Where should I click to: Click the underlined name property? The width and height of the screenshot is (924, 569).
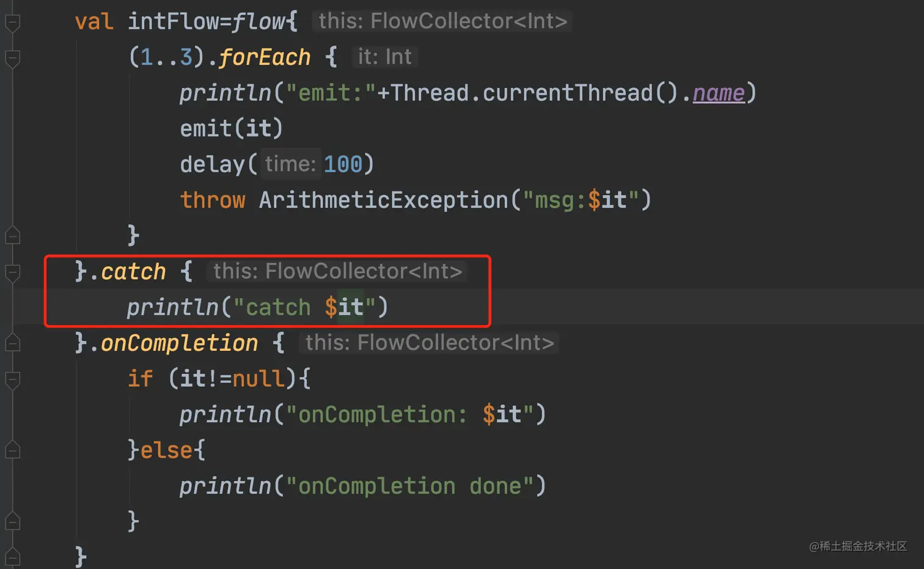(719, 93)
